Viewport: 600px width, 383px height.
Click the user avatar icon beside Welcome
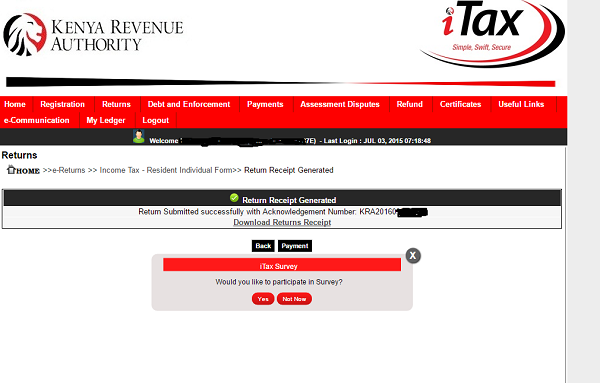(139, 137)
